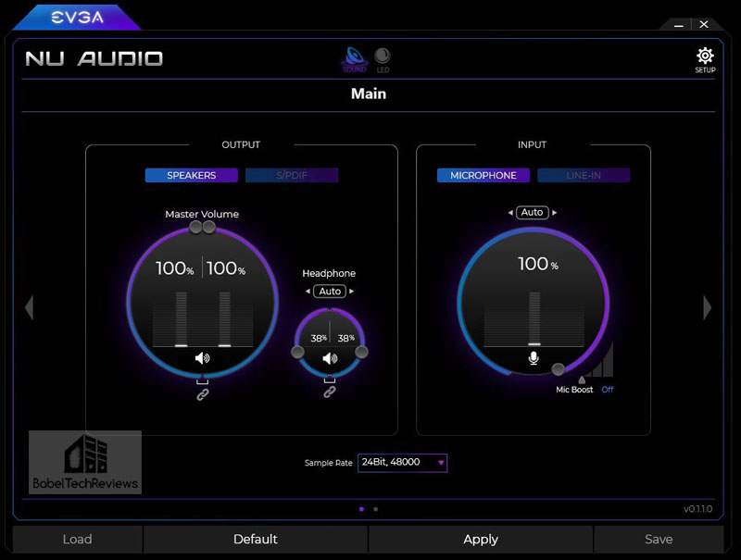Click the Master Volume link chain icon

click(x=203, y=394)
